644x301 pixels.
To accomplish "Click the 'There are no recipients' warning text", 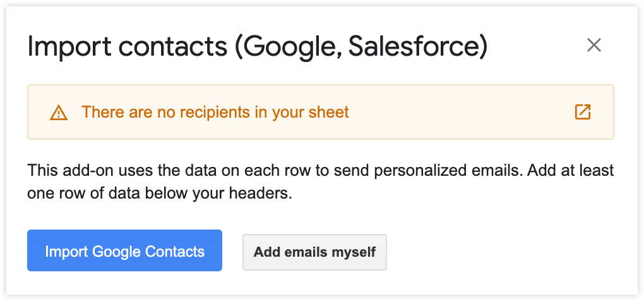I will (215, 113).
